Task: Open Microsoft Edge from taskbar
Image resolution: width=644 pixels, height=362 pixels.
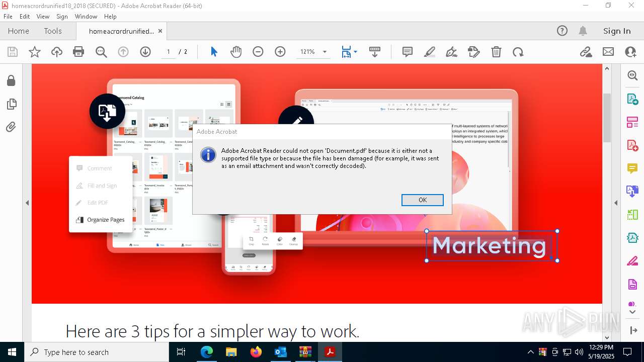Action: tap(207, 352)
